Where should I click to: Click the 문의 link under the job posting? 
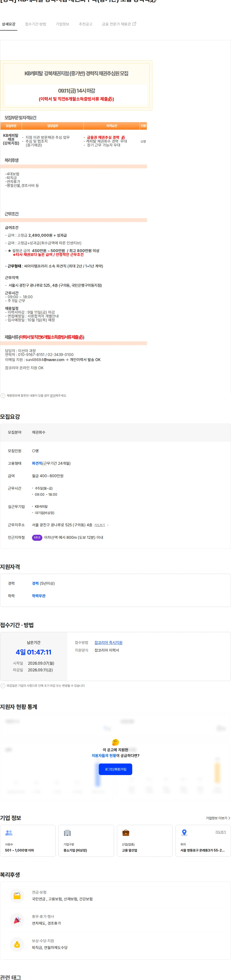pos(53,396)
